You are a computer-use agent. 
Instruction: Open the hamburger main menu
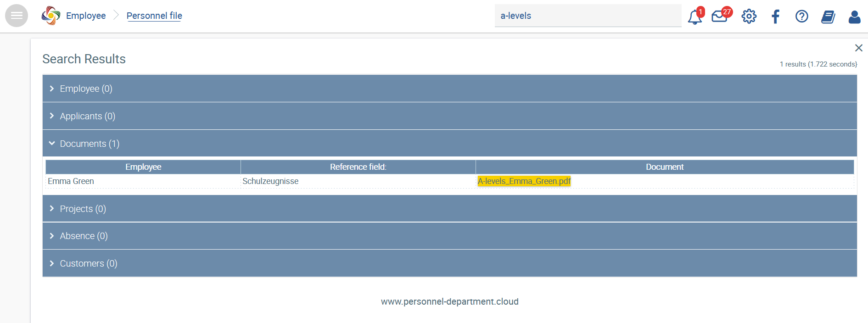tap(17, 16)
